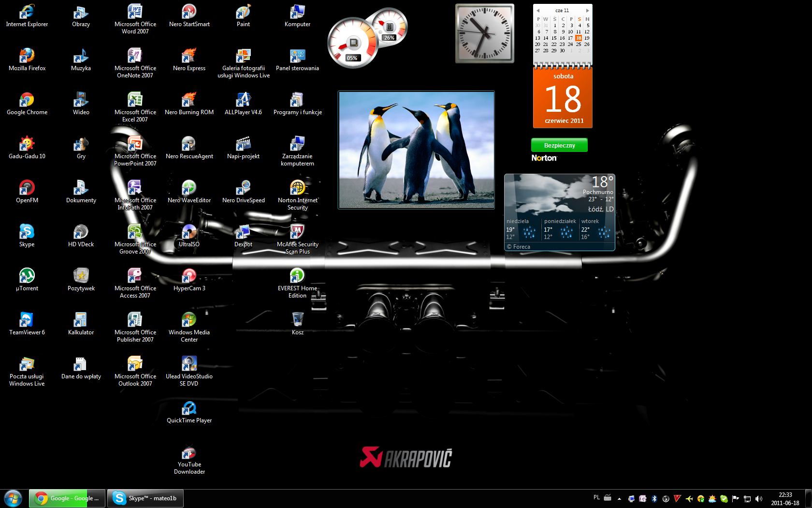Screen dimensions: 812x508
Task: Go to the previous month in calendar gadget
Action: (x=538, y=10)
